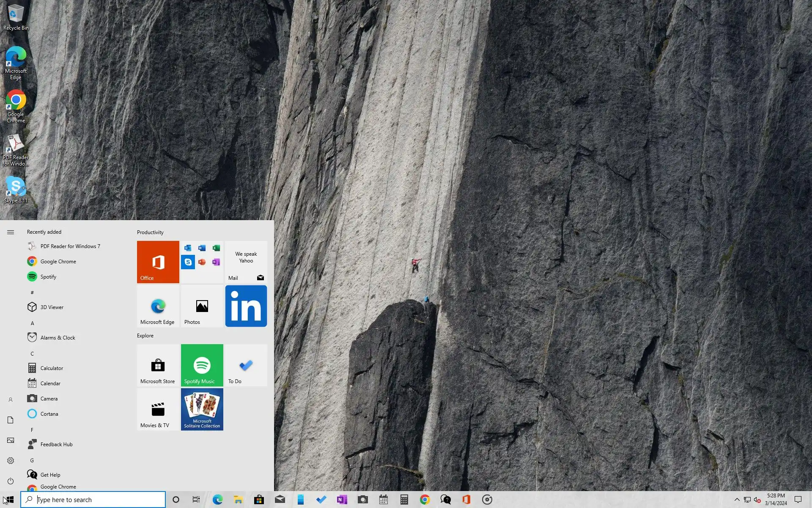Show hidden system tray icons
The width and height of the screenshot is (812, 508).
737,500
